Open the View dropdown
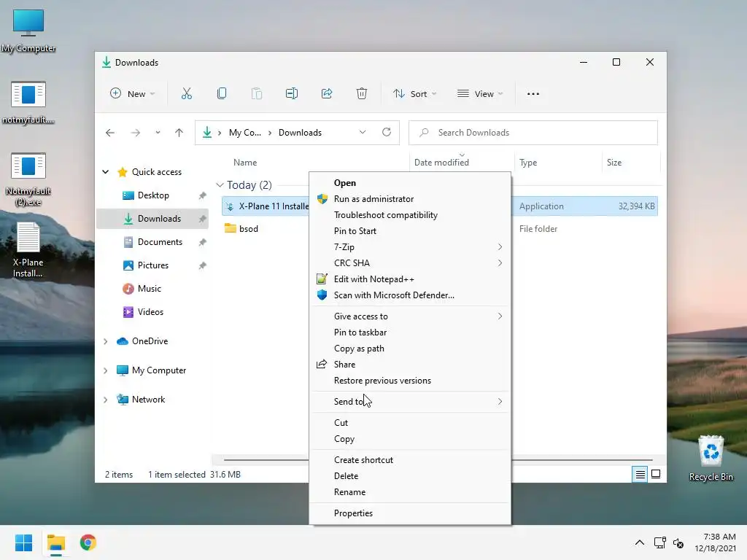Screen dimensions: 747x560 click(x=480, y=94)
